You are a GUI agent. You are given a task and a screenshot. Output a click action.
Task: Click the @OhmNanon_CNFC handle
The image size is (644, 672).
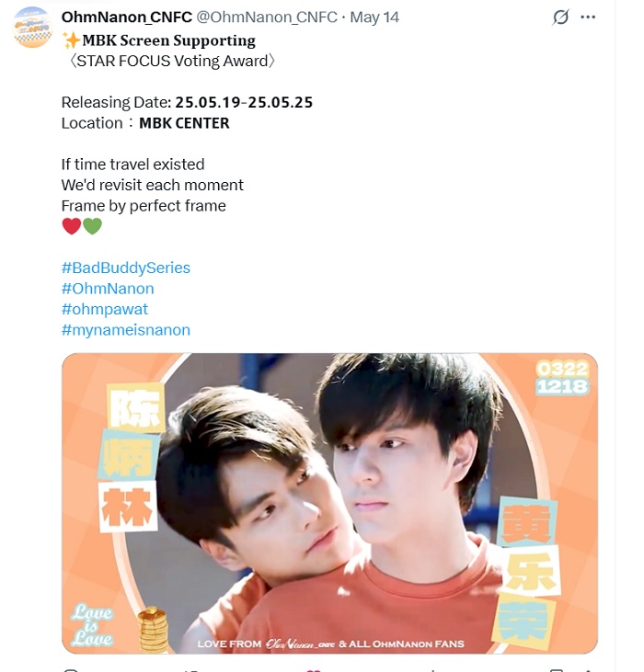click(x=267, y=17)
